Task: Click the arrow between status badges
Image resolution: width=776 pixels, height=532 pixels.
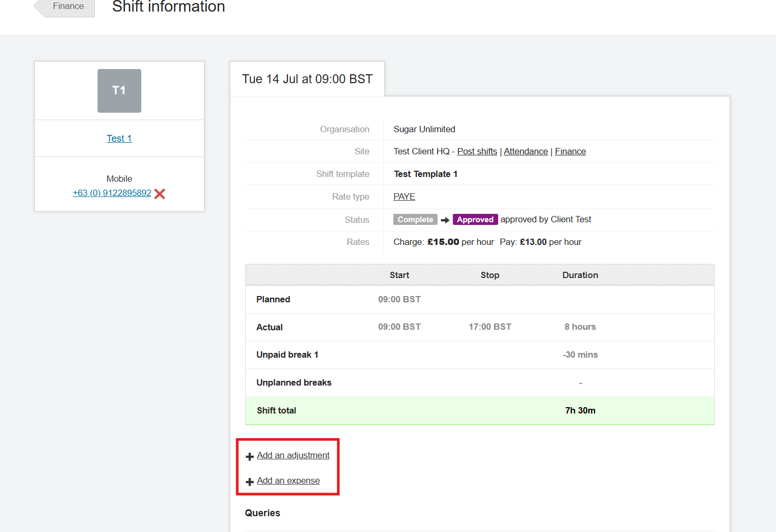Action: pos(445,220)
